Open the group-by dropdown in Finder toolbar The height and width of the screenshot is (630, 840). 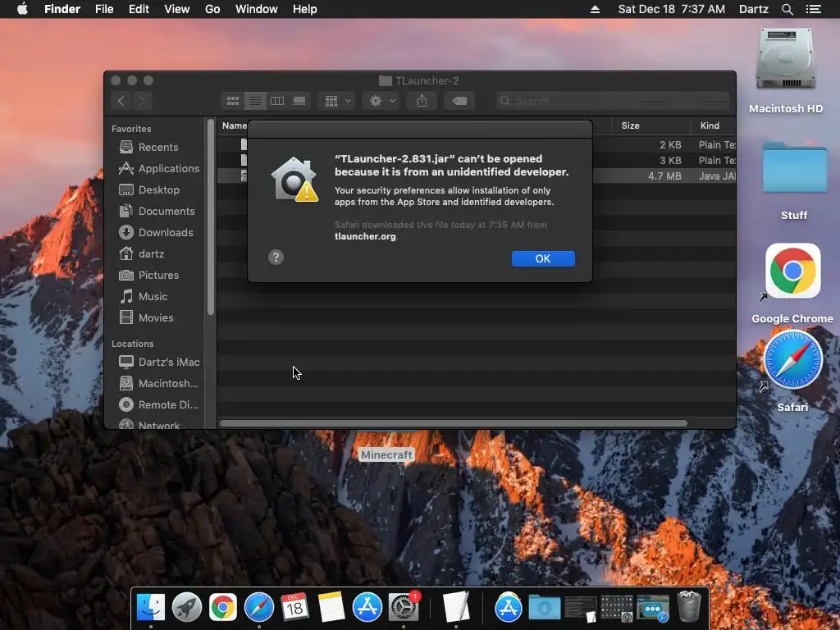(x=337, y=101)
